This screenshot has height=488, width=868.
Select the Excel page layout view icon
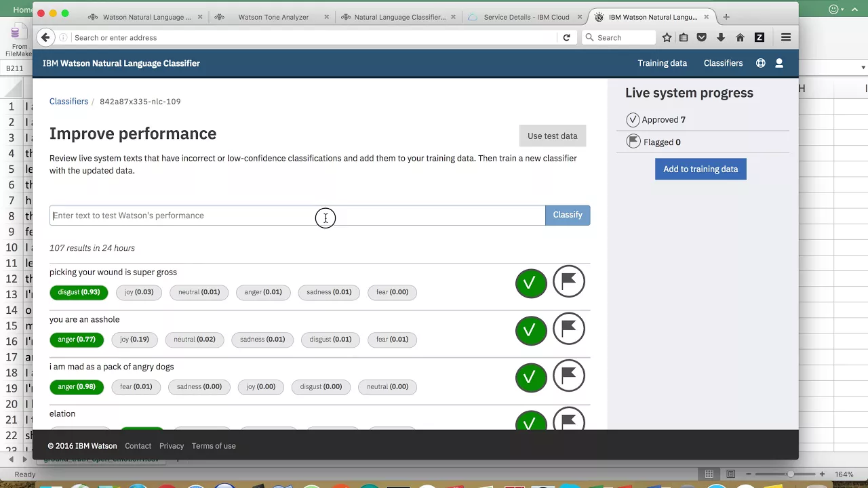(731, 474)
